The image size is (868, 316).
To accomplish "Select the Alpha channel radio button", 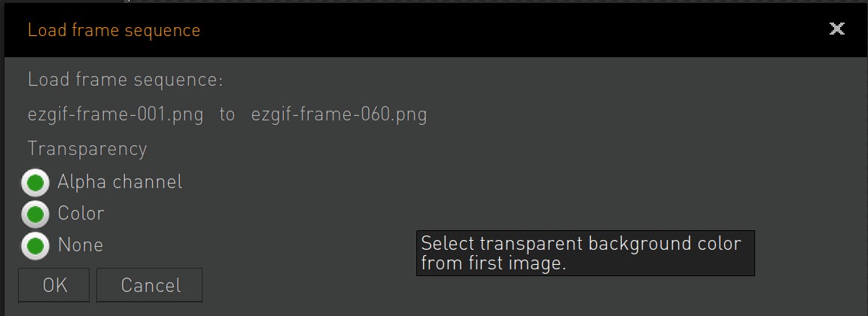I will (35, 183).
